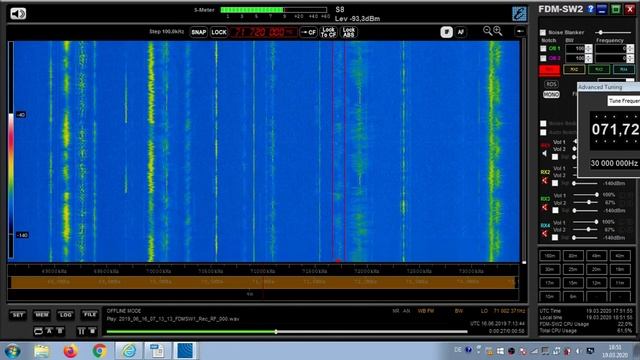Enable Notch ON 1 checkbox
The image size is (640, 360).
point(543,48)
